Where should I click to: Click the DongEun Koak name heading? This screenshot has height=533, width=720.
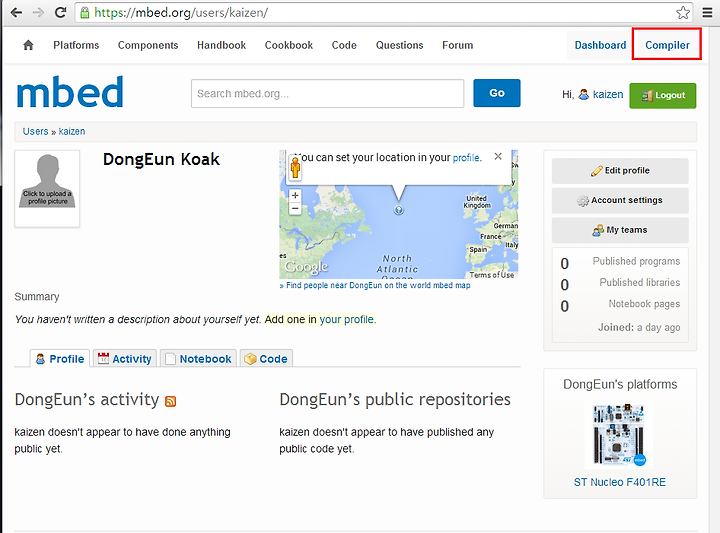[161, 159]
